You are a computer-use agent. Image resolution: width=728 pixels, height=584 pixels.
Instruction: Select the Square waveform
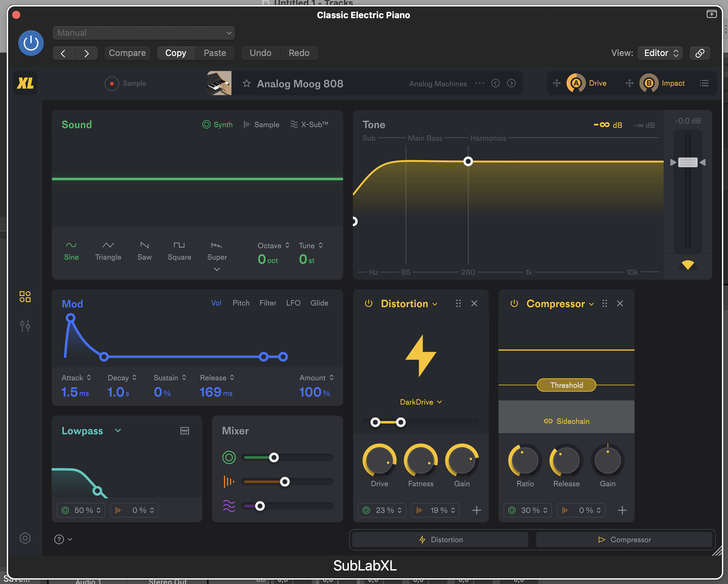(x=179, y=251)
